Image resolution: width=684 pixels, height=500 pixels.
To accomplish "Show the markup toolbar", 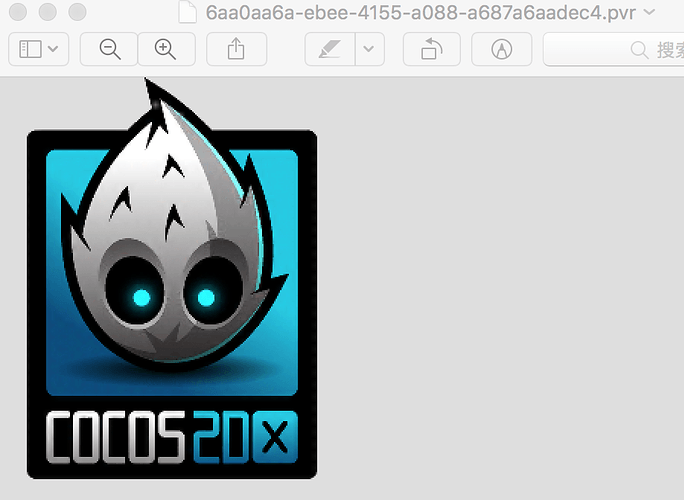I will [502, 49].
